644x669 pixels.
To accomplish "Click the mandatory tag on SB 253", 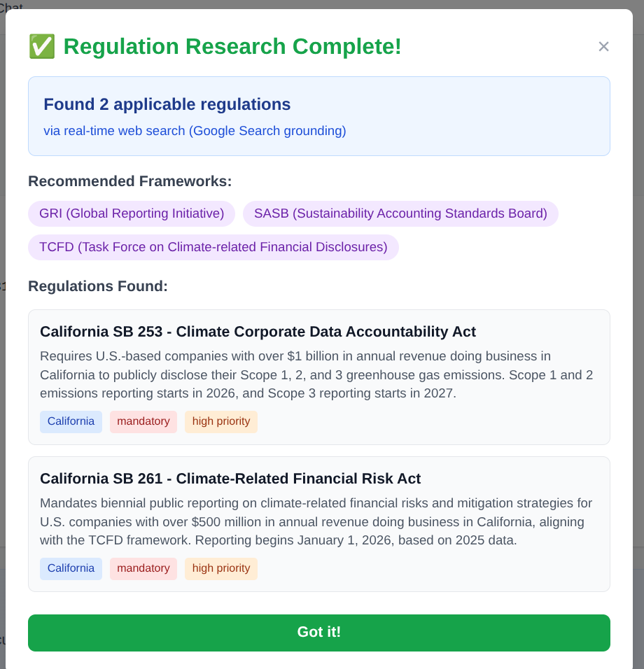I will coord(143,421).
